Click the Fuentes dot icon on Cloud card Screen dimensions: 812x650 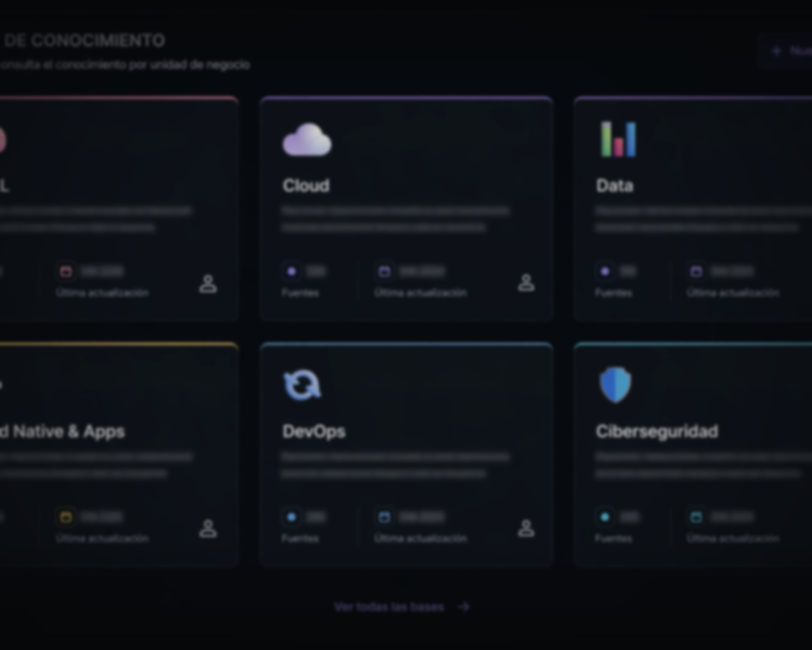(x=292, y=272)
